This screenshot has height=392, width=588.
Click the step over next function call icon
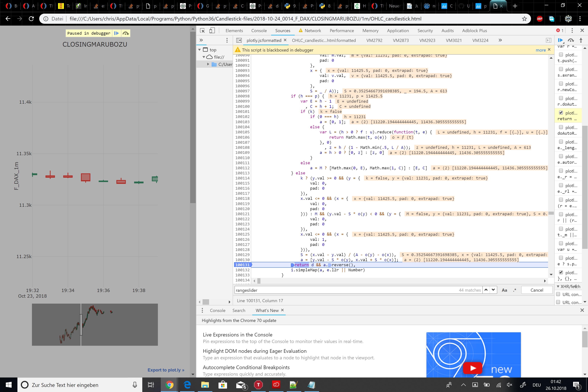pos(571,40)
